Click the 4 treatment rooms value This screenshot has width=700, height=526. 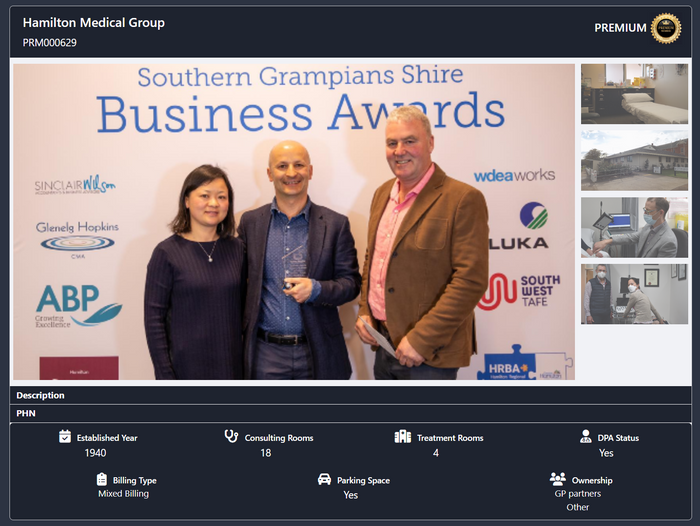[436, 453]
